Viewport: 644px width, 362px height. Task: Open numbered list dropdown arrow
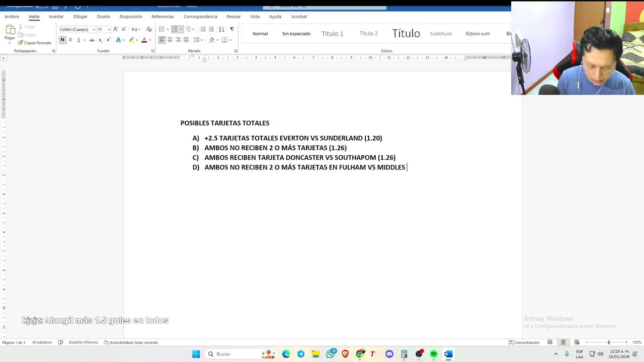181,29
